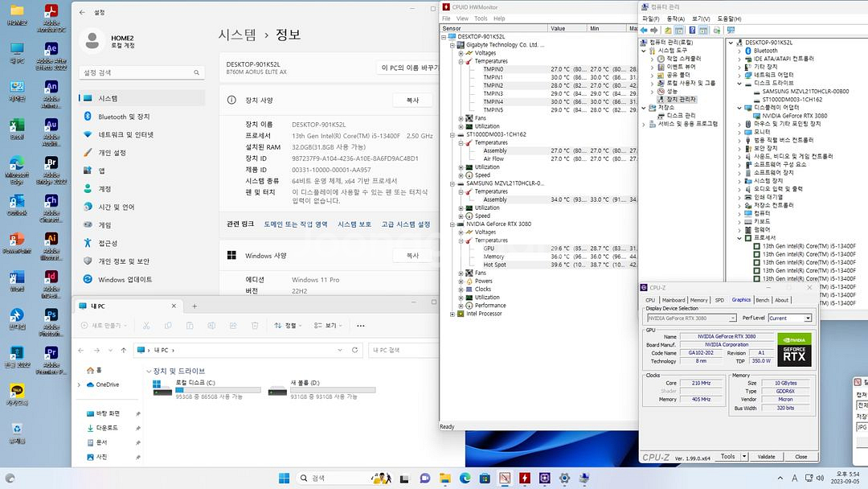Screen dimensions: 868x489
Task: Open the View menu in HWMonitor
Action: (x=462, y=18)
